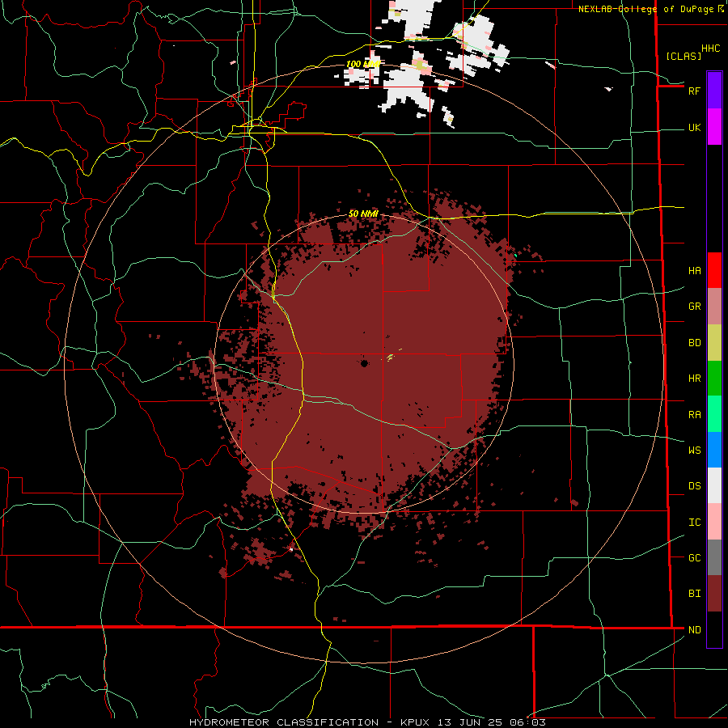Click the '13 JUN 25' date text
This screenshot has width=728, height=728.
pos(471,722)
